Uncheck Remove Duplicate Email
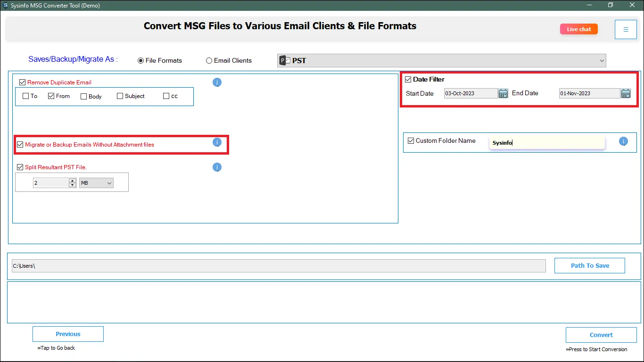 22,82
